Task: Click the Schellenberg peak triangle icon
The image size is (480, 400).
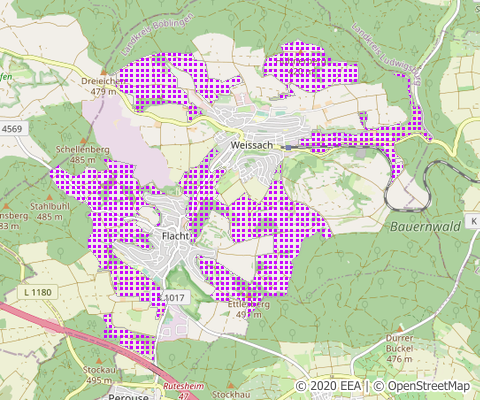Action: coord(83,141)
